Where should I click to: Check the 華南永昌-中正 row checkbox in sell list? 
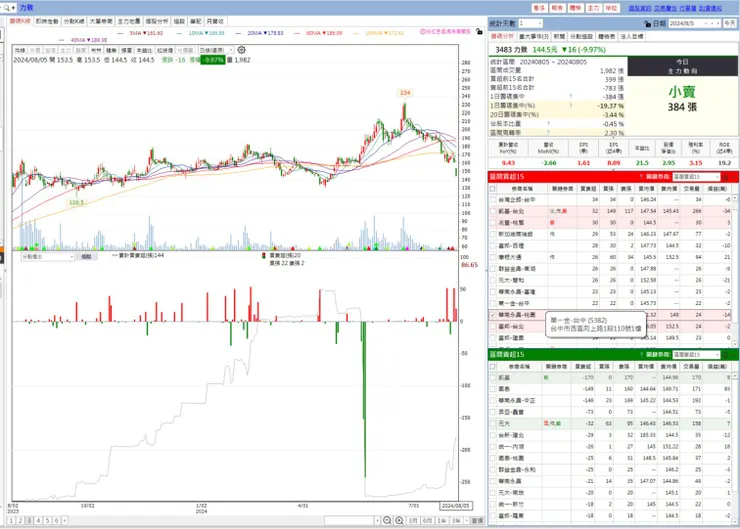(x=493, y=401)
